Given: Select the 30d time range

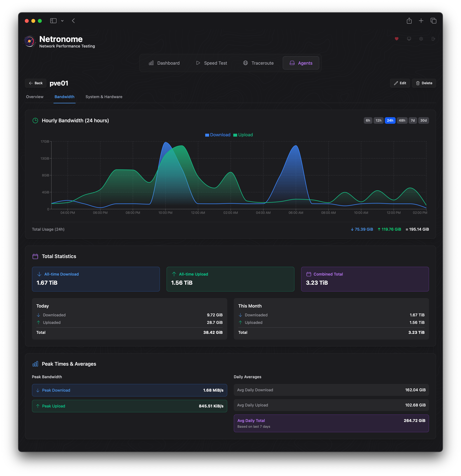Looking at the screenshot, I should coord(423,120).
